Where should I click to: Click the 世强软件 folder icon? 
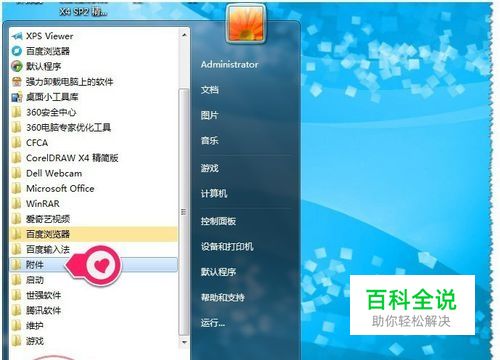pyautogui.click(x=17, y=295)
